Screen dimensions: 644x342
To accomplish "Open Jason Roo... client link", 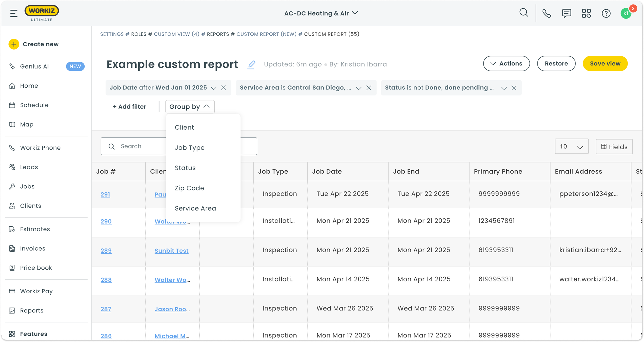I will click(x=172, y=309).
